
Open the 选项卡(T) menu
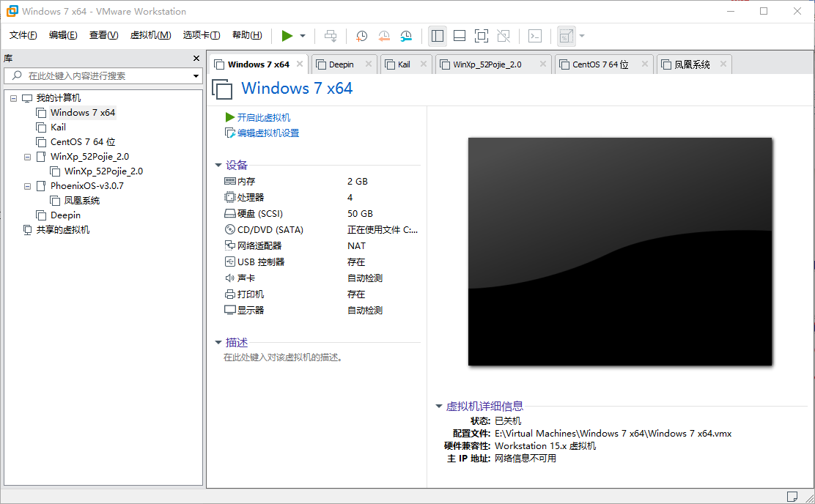click(202, 35)
